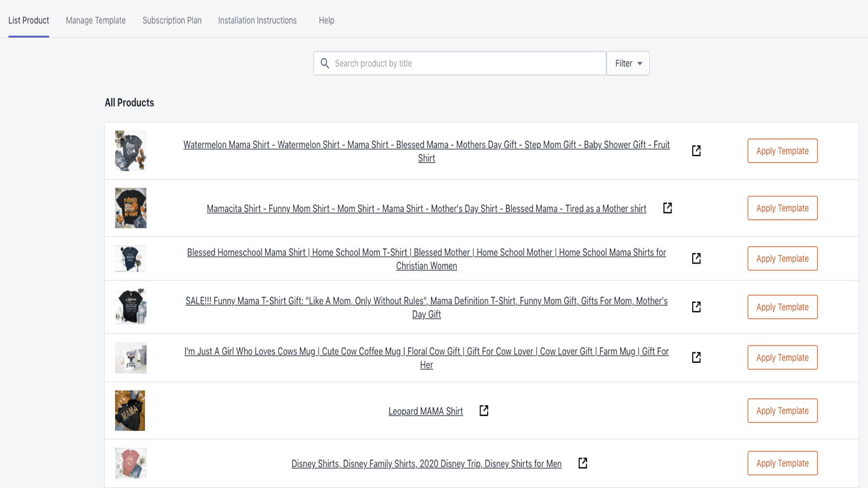
Task: Open the Subscription Plan tab
Action: click(x=172, y=20)
